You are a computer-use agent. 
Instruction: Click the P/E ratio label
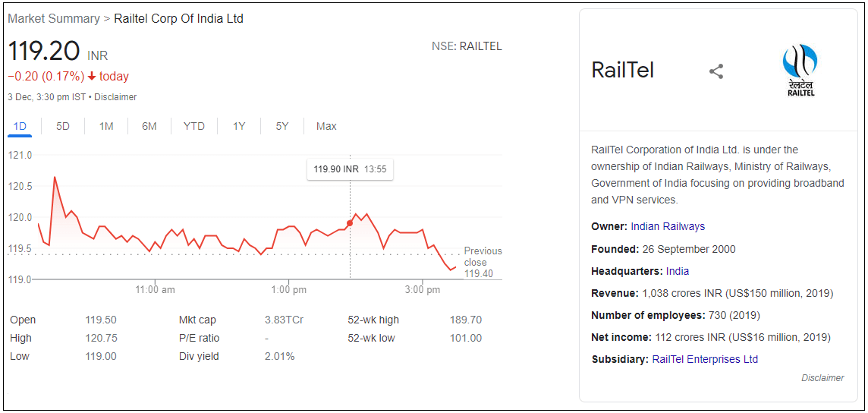pos(198,339)
